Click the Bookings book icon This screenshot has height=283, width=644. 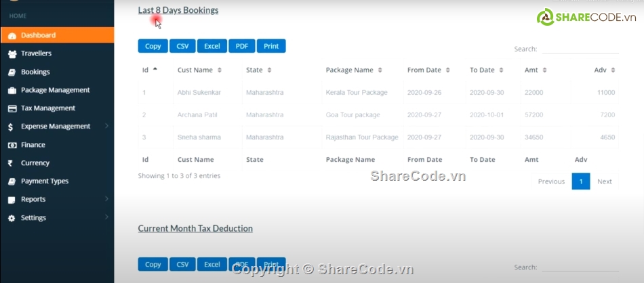(12, 72)
